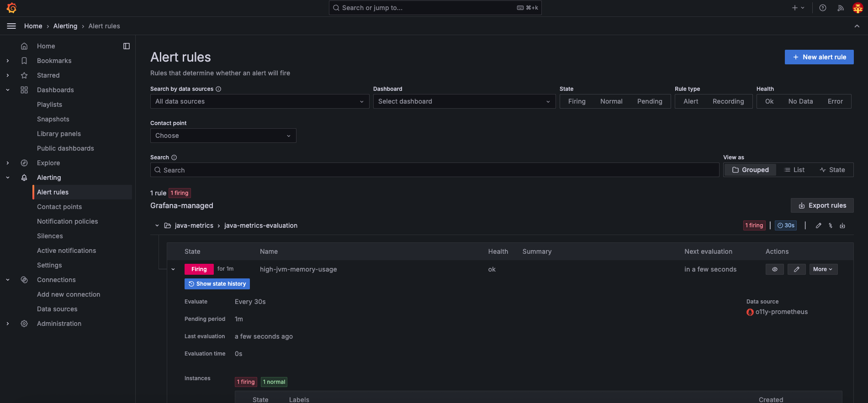The width and height of the screenshot is (868, 403).
Task: Click the reorder rules icon for the group
Action: coord(831,225)
